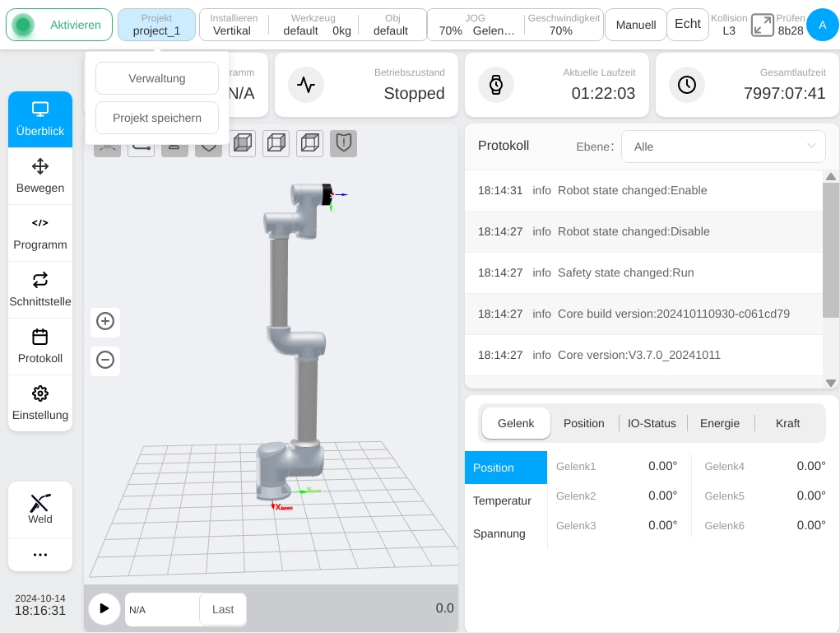This screenshot has height=633, width=840.
Task: Select the front face cube view icon
Action: click(x=243, y=143)
